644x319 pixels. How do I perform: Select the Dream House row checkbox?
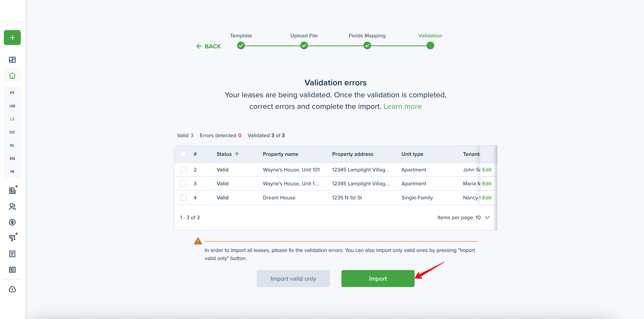183,198
